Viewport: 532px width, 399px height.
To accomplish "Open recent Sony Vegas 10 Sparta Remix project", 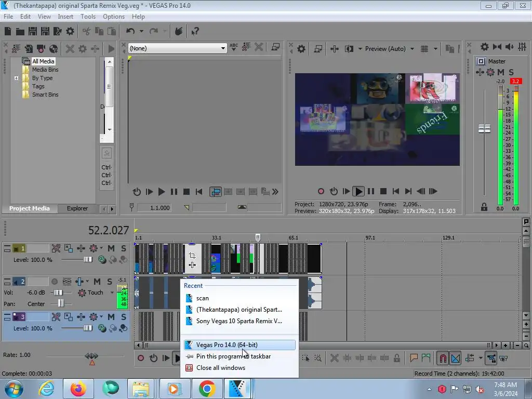I will point(240,321).
